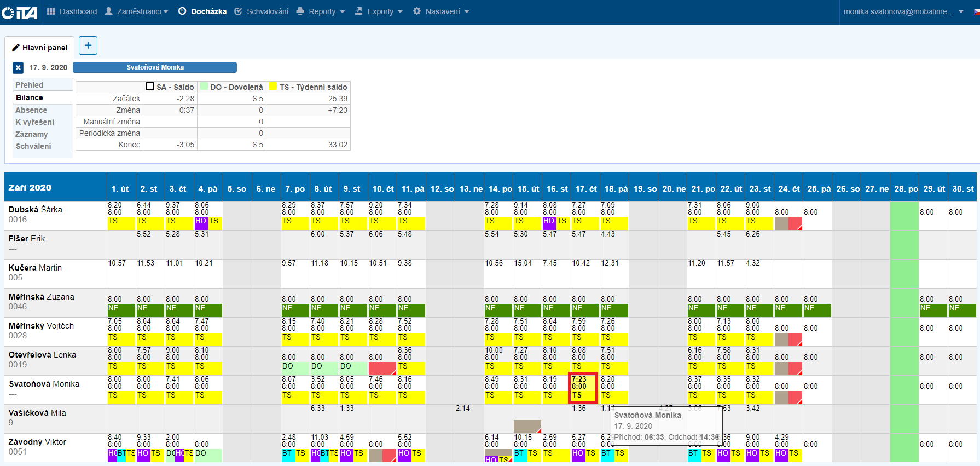Open Dashboard via the grid icon
980x466 pixels.
51,11
